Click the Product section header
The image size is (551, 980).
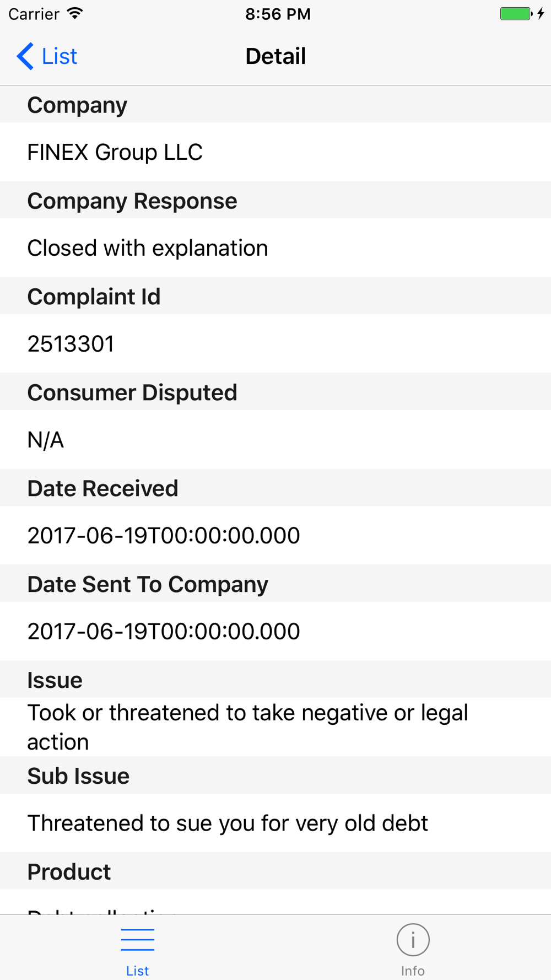click(x=275, y=871)
